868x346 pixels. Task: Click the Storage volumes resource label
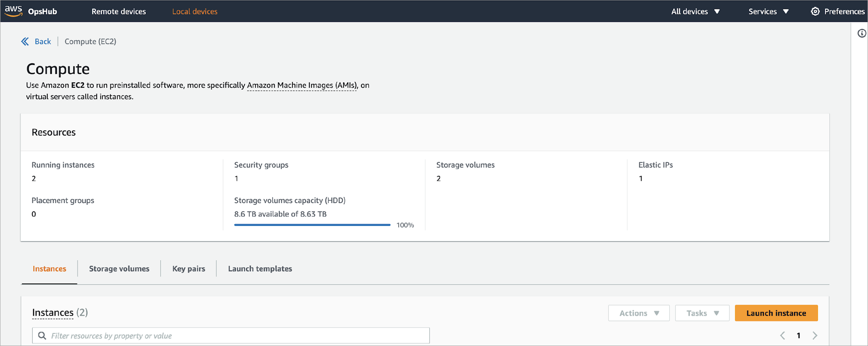pyautogui.click(x=465, y=165)
